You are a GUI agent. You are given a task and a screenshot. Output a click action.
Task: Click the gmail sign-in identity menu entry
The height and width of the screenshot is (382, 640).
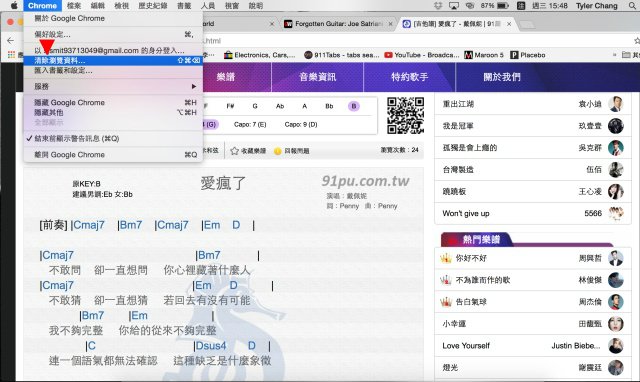pos(113,51)
